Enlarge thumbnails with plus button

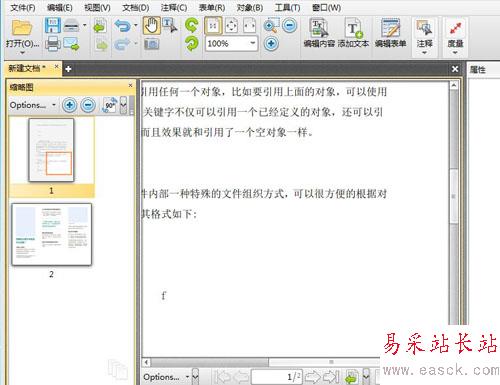pos(69,105)
